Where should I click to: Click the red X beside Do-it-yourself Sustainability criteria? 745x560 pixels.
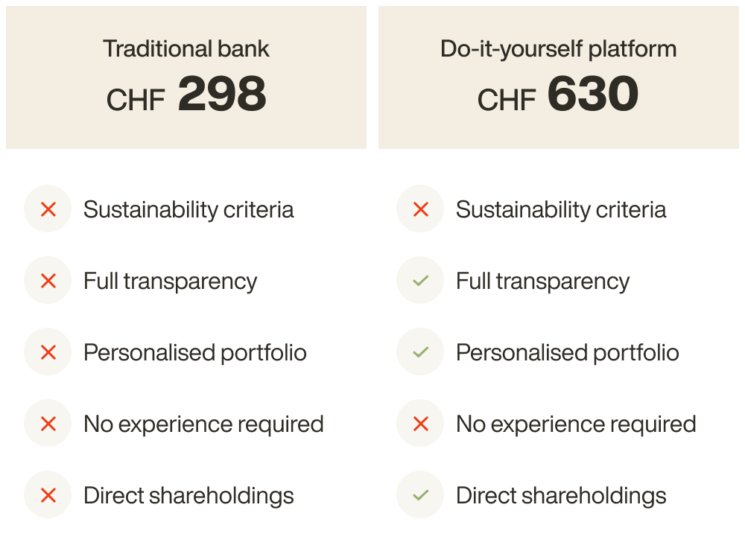[420, 209]
